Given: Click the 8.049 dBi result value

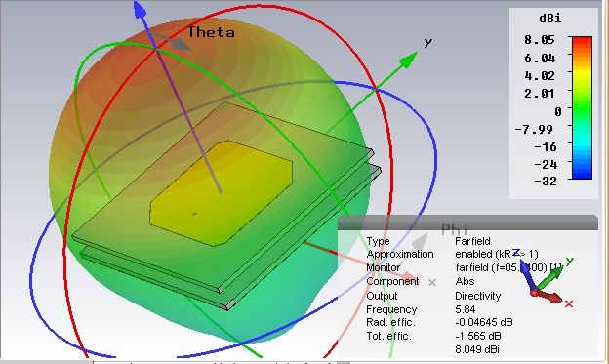Looking at the screenshot, I should [x=477, y=349].
